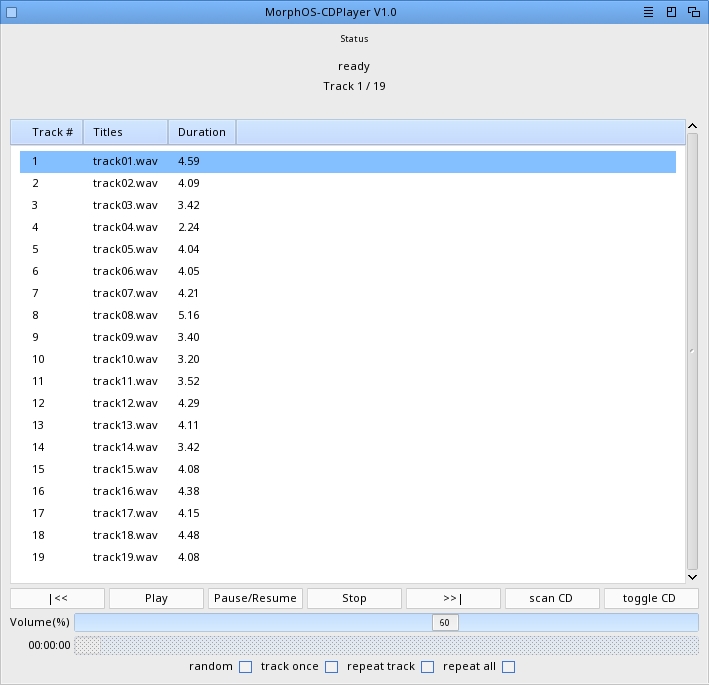Viewport: 709px width, 685px height.
Task: Select track05.wav in the list
Action: coord(348,249)
